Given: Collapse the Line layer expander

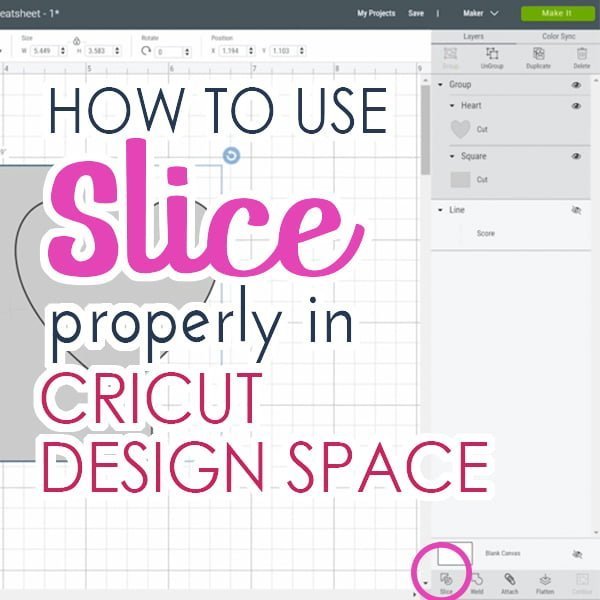Looking at the screenshot, I should click(441, 210).
